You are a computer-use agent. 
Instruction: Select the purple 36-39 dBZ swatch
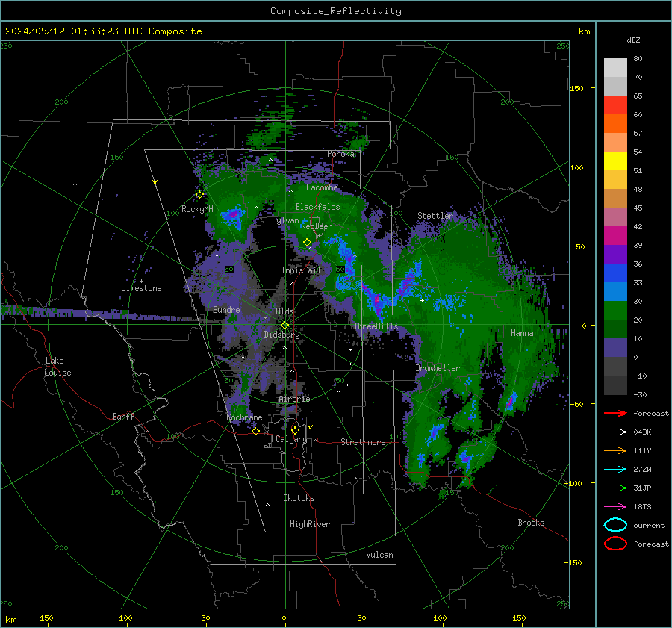(x=615, y=254)
